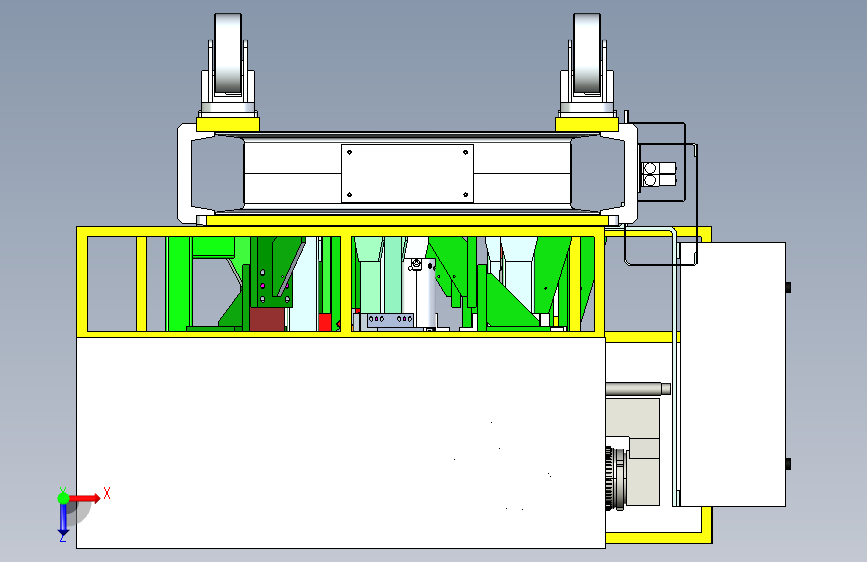The height and width of the screenshot is (562, 867).
Task: Click the red X axis arrow of the triad
Action: click(85, 498)
